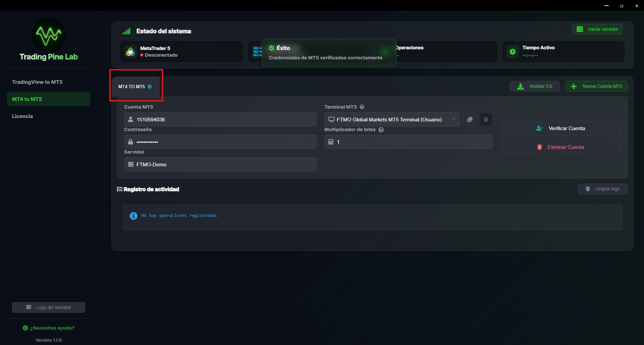Click the Multiplicador de lotes value field
The height and width of the screenshot is (345, 644).
408,142
